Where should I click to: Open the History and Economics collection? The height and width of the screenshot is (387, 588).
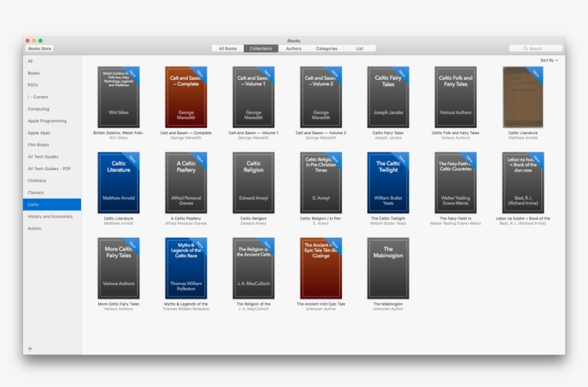52,217
